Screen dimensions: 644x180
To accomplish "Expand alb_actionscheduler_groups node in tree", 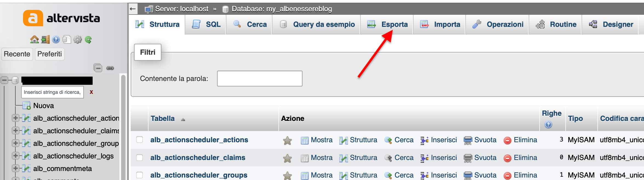I will (16, 143).
